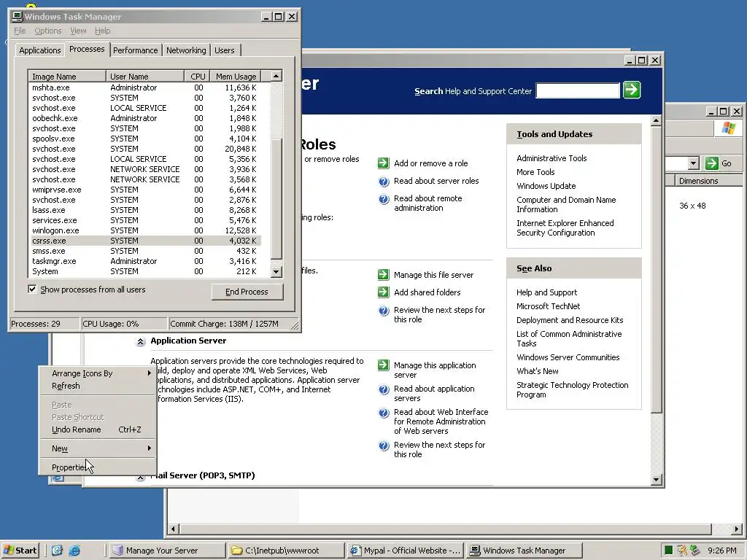Viewport: 747px width, 560px height.
Task: Switch to Manage Your Server taskbar button
Action: point(167,551)
